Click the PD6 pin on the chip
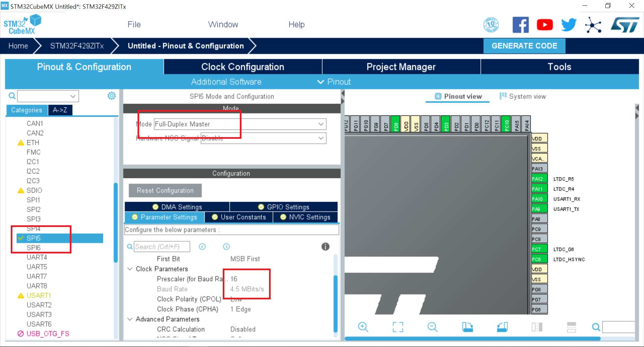644x347 pixels. coord(396,124)
